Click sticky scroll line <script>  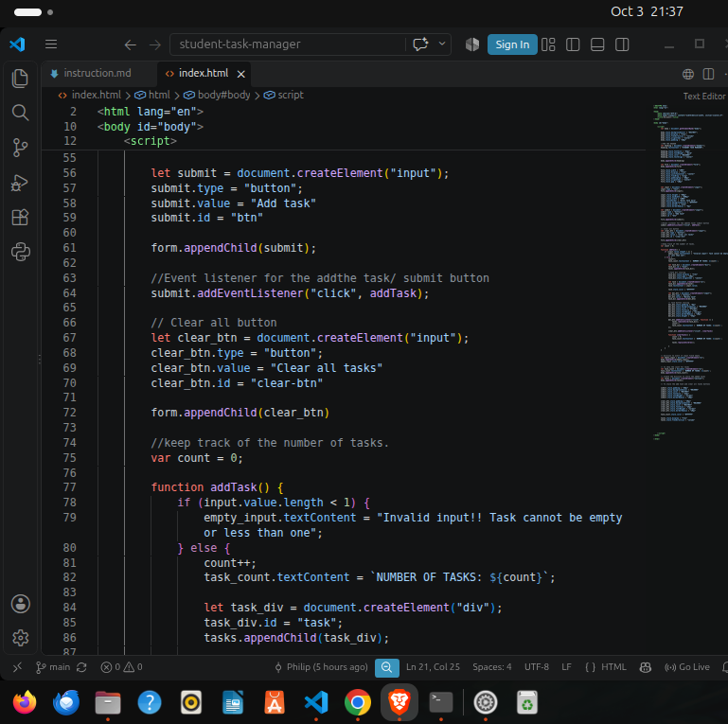[150, 141]
